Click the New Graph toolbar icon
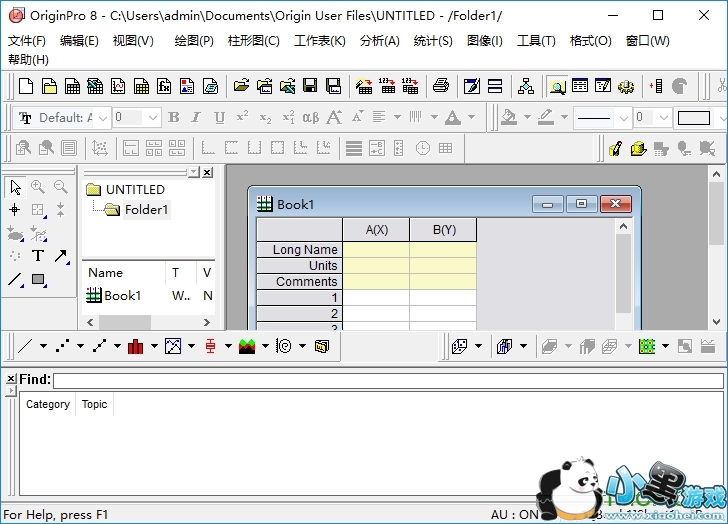This screenshot has width=728, height=524. coord(118,86)
